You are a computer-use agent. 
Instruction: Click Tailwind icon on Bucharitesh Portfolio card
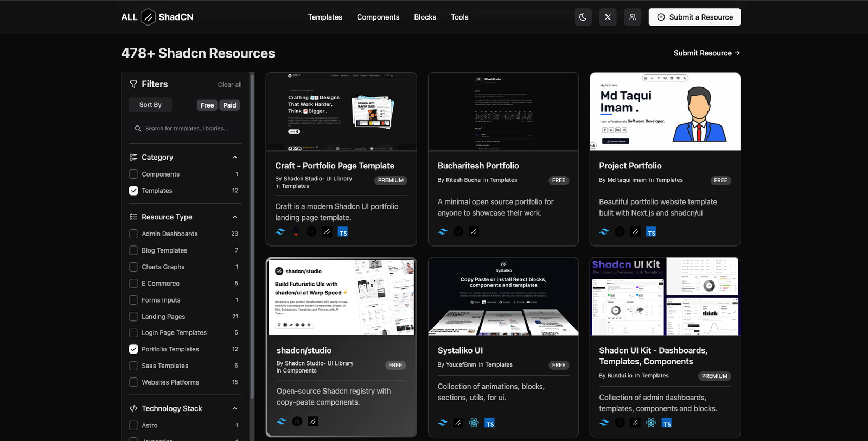click(x=443, y=231)
